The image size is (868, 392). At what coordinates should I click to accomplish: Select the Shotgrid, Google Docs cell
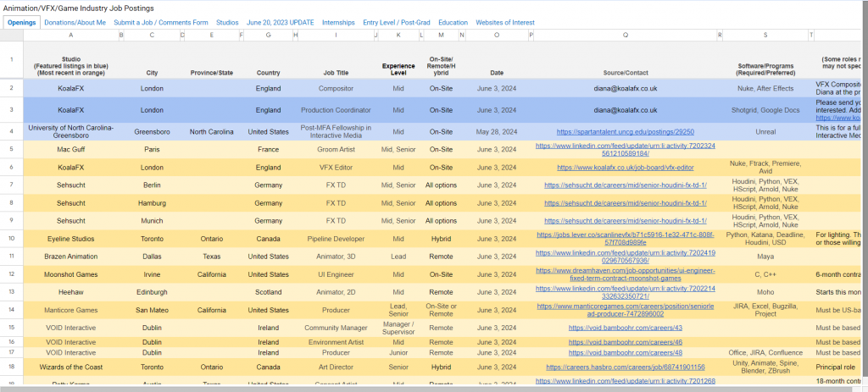pos(765,110)
